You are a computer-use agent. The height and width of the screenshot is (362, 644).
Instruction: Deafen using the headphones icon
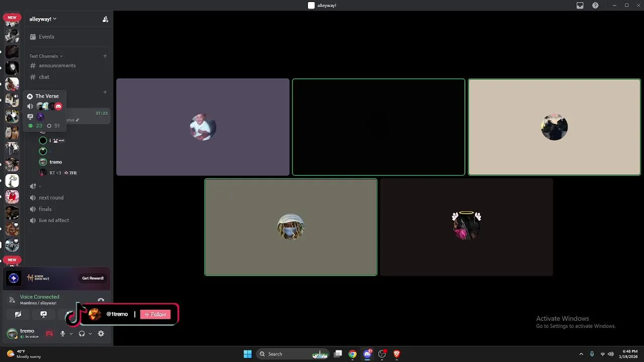82,333
